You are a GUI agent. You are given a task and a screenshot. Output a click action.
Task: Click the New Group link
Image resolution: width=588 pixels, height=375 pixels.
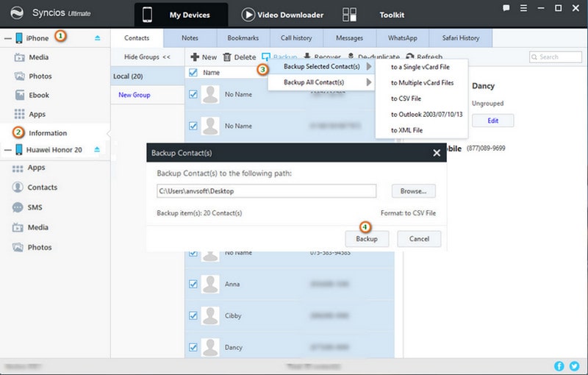(x=135, y=95)
